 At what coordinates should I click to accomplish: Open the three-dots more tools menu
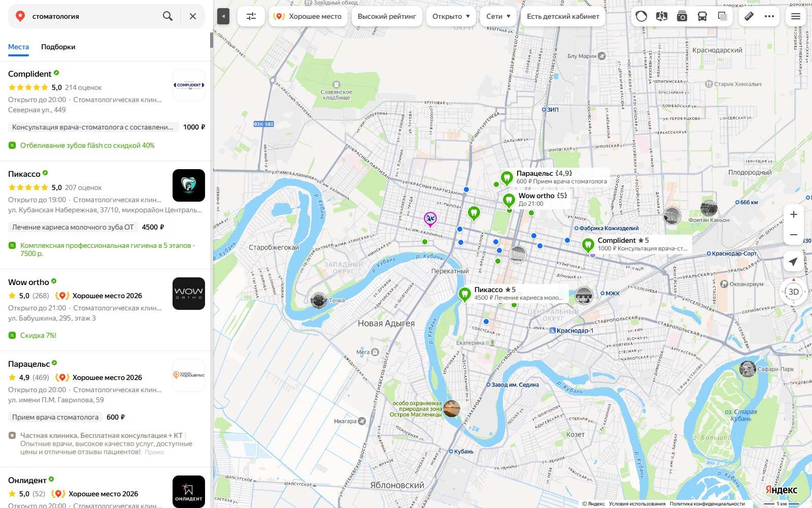[769, 16]
